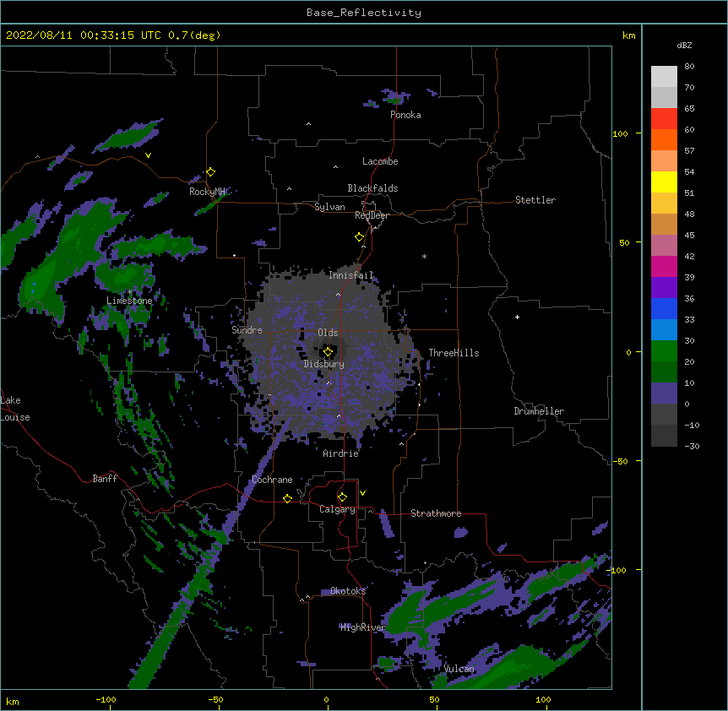This screenshot has height=711, width=728.
Task: Click the yellow diamond marker near Cochrane
Action: coord(287,498)
